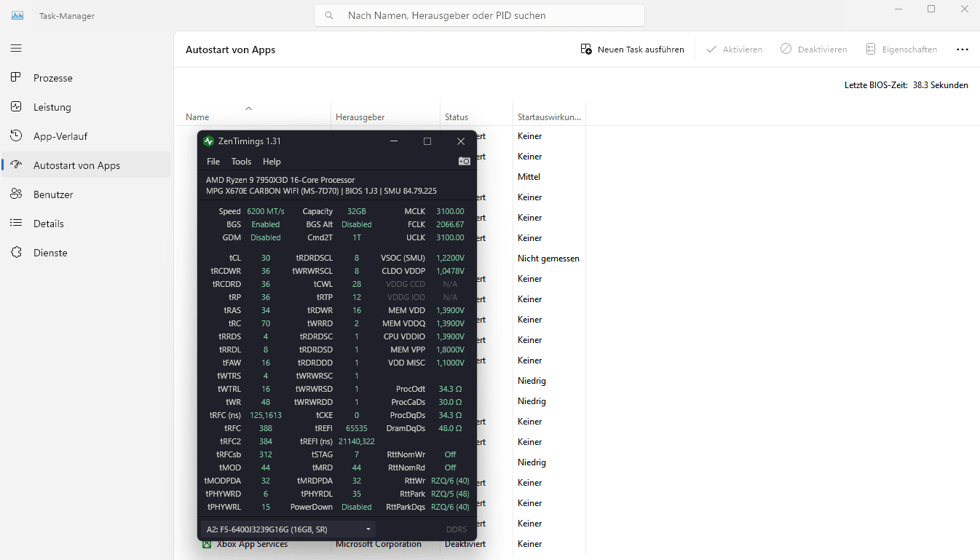
Task: Open the hamburger navigation menu
Action: click(x=16, y=48)
